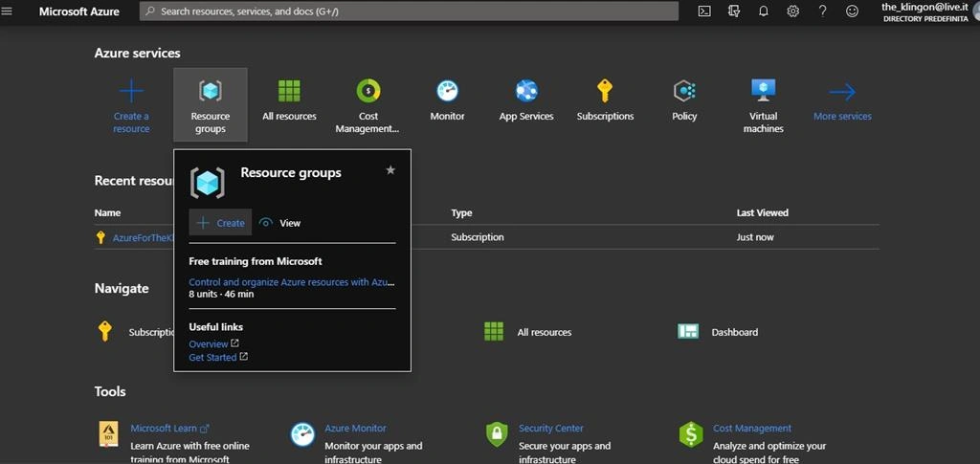Click Create a resource plus icon

(x=131, y=91)
